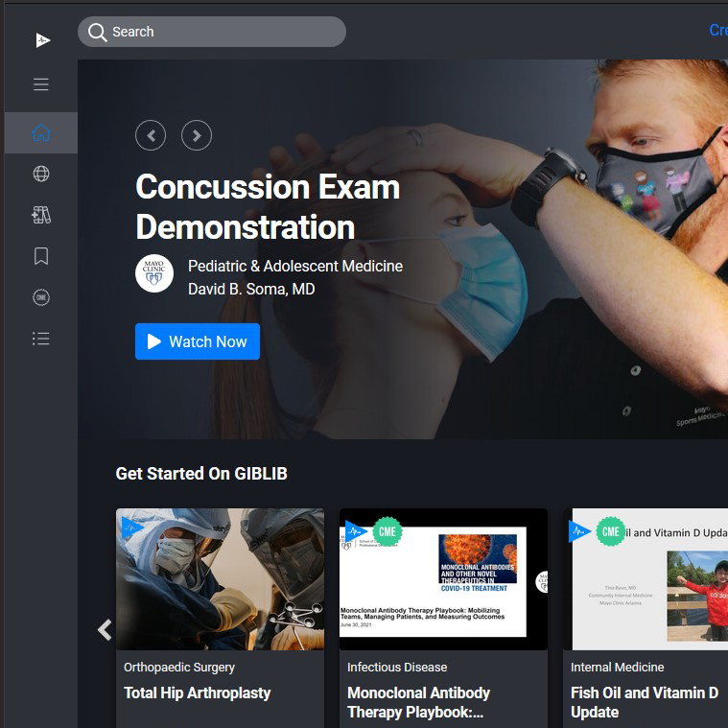Click CME badge on Fish Oil card
Screen dimensions: 728x728
pyautogui.click(x=611, y=531)
